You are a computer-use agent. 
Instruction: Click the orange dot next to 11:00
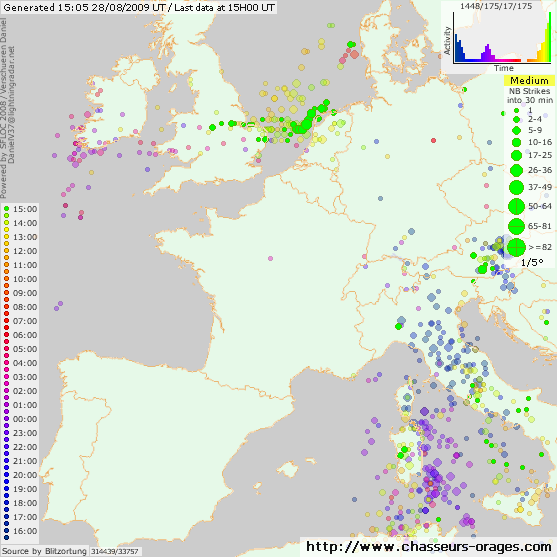point(6,265)
